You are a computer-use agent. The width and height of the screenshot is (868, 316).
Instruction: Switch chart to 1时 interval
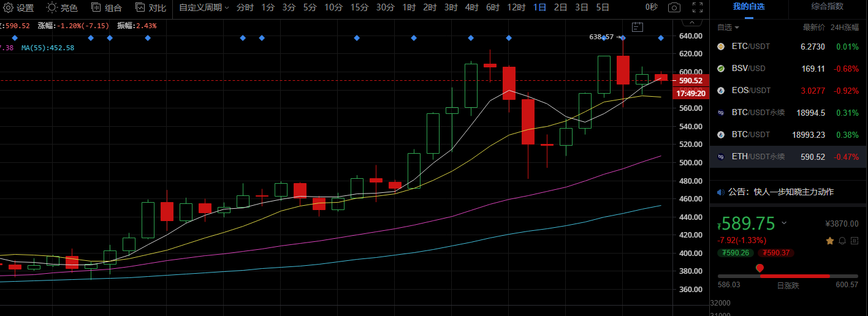pyautogui.click(x=409, y=8)
